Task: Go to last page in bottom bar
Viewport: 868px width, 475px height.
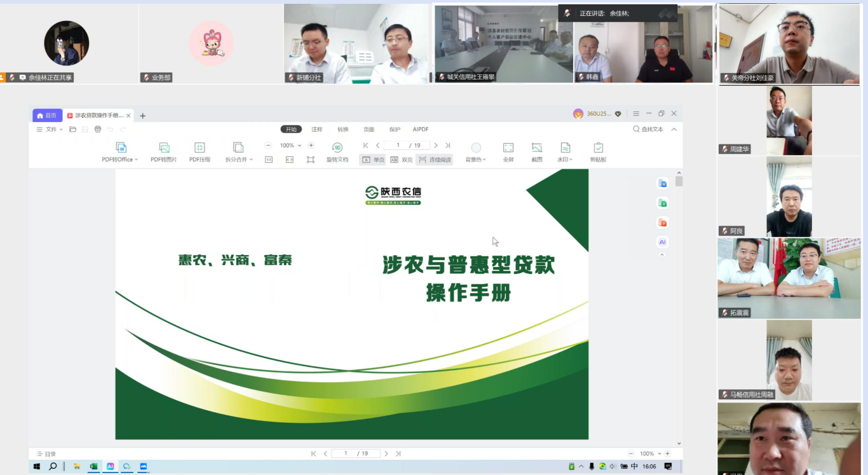Action: (x=398, y=453)
